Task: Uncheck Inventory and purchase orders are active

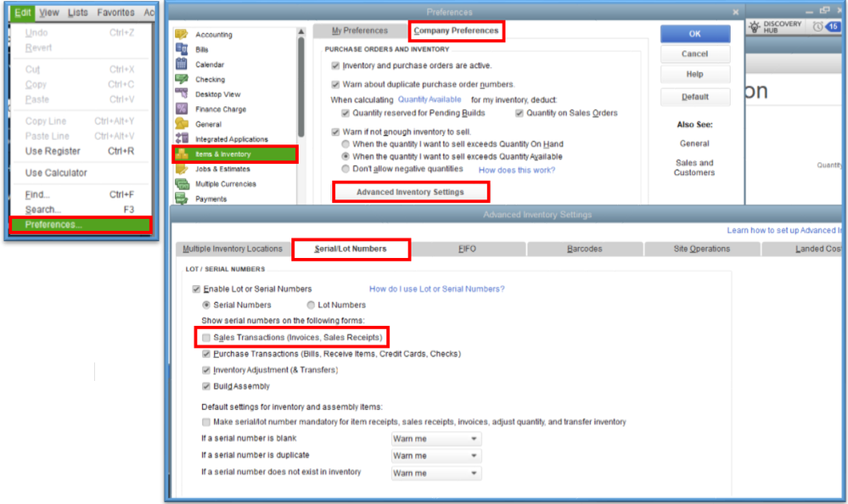Action: (335, 65)
